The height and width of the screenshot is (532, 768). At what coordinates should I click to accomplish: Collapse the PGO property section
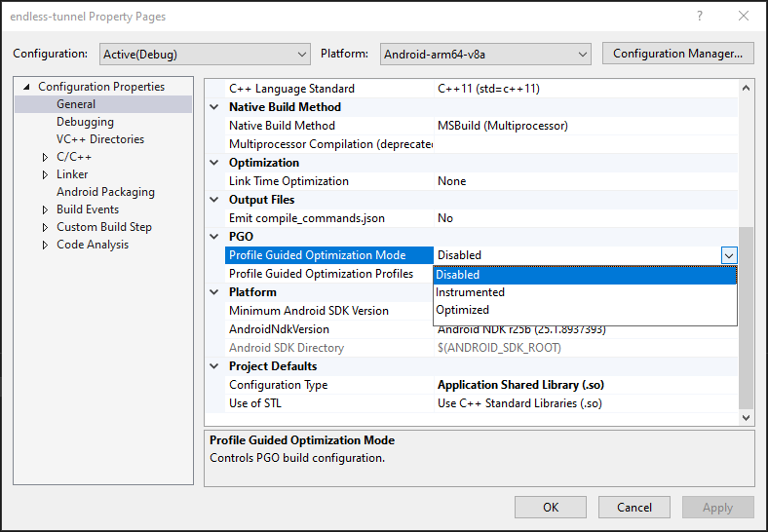214,237
